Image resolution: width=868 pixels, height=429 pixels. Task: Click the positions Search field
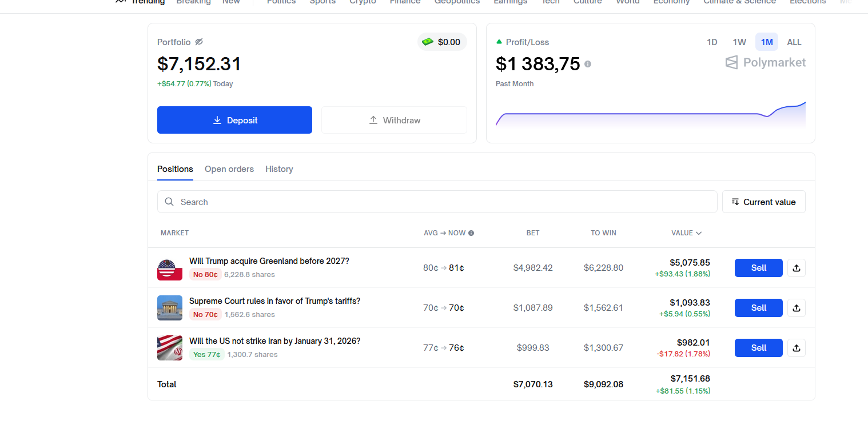click(x=437, y=202)
